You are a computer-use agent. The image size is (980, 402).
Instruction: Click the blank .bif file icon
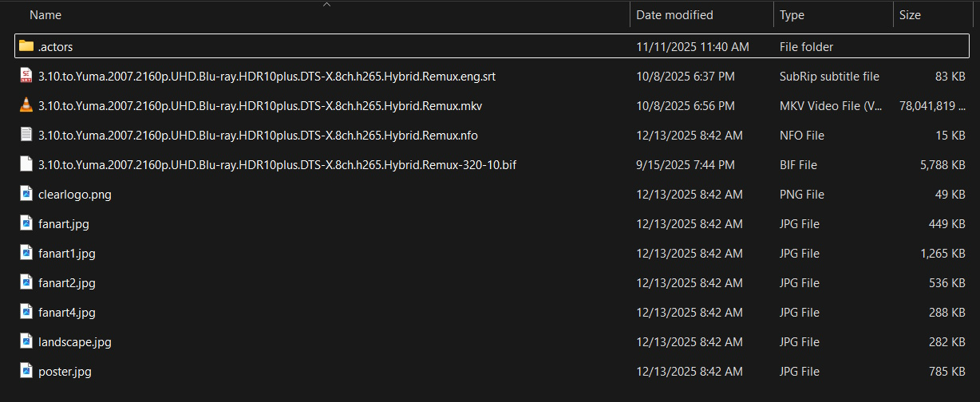click(x=26, y=164)
